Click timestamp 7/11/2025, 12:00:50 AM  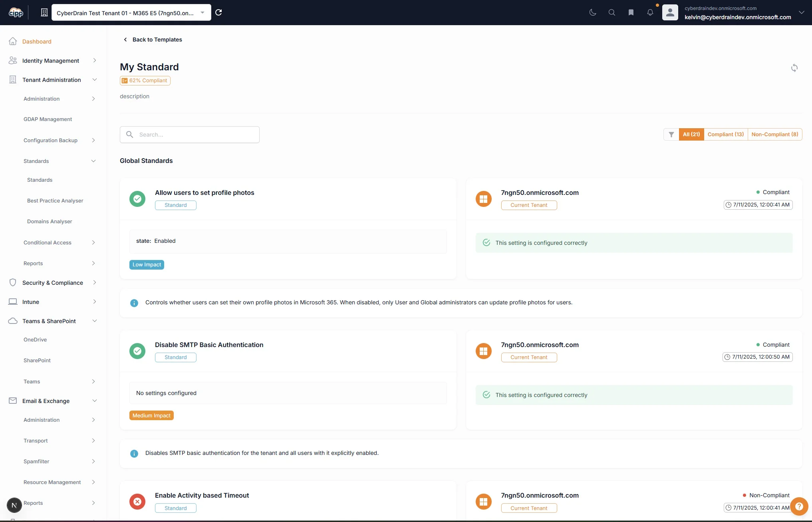tap(757, 357)
